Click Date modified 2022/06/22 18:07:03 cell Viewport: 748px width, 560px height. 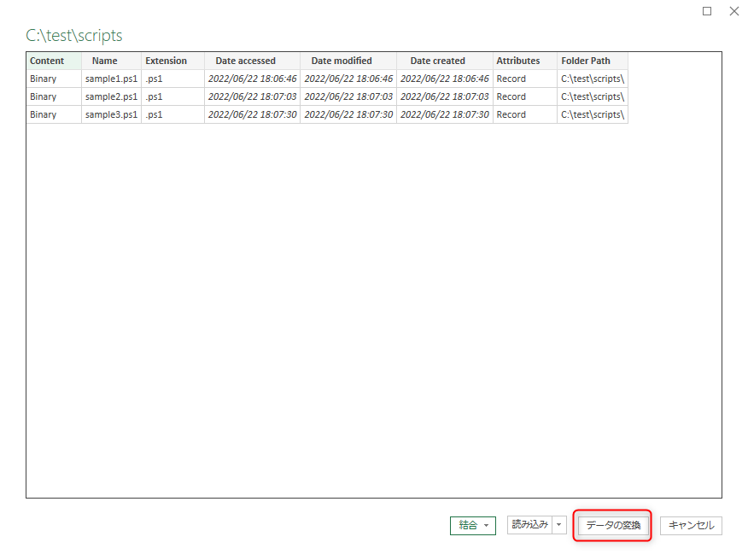point(348,96)
